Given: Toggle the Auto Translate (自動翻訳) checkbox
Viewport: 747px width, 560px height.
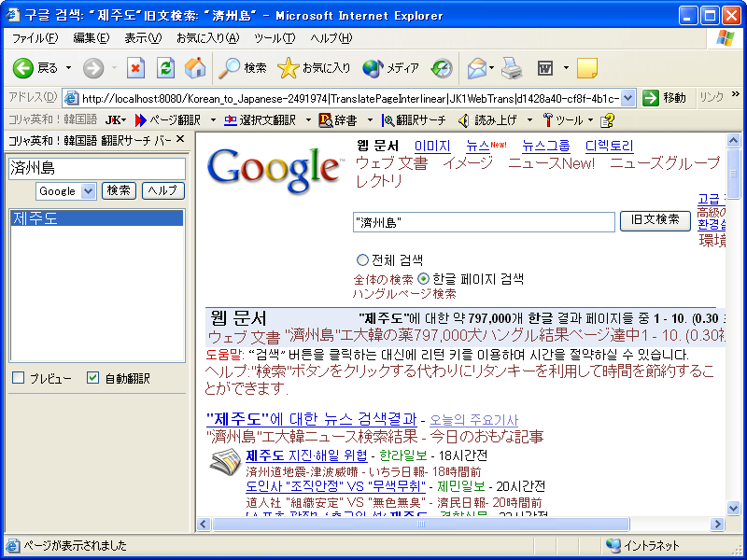Looking at the screenshot, I should [92, 378].
